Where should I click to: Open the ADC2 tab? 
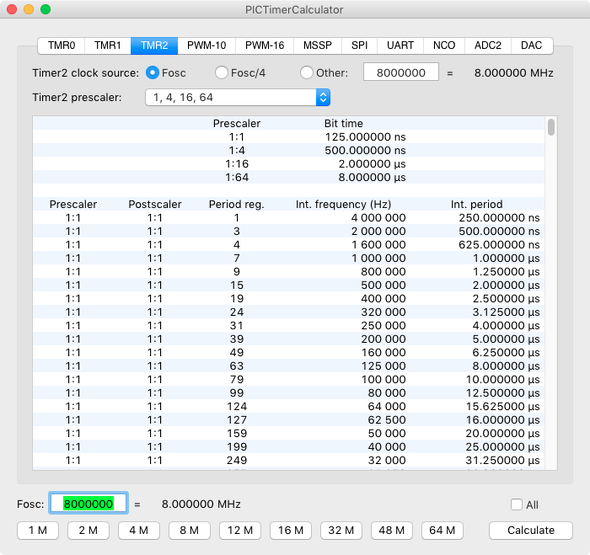click(x=488, y=46)
